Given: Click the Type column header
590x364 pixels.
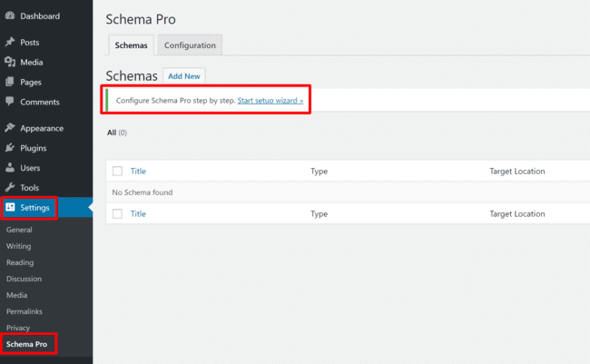Looking at the screenshot, I should coord(320,172).
